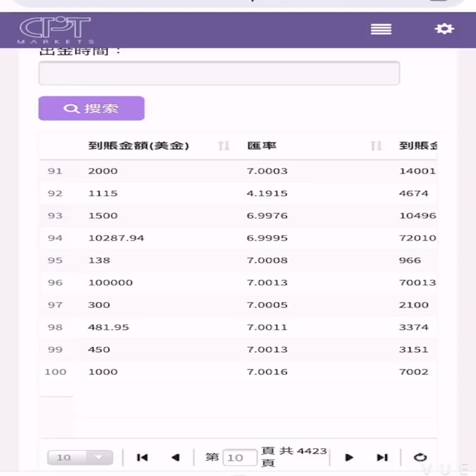
Task: Select row 93 amount 1500
Action: pyautogui.click(x=102, y=216)
